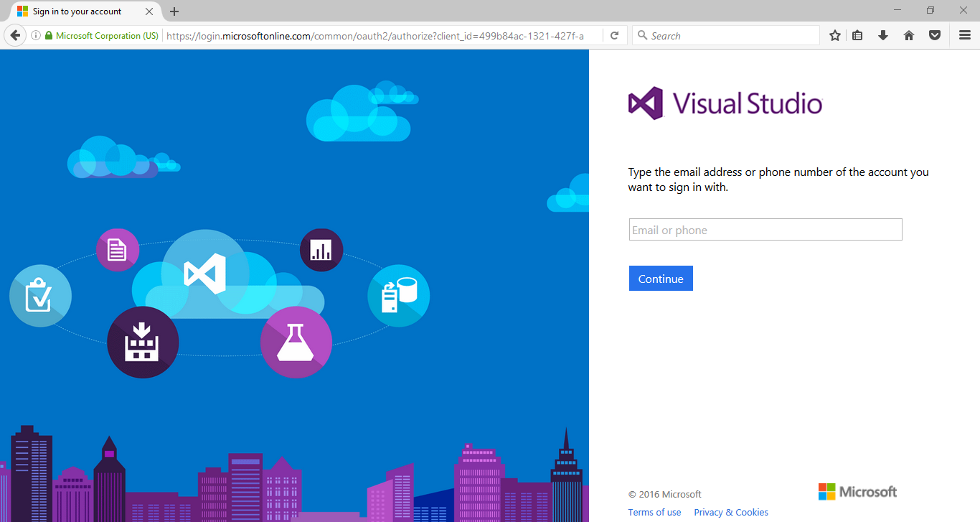The height and width of the screenshot is (522, 980).
Task: Select the Sign in to your account tab
Action: (86, 11)
